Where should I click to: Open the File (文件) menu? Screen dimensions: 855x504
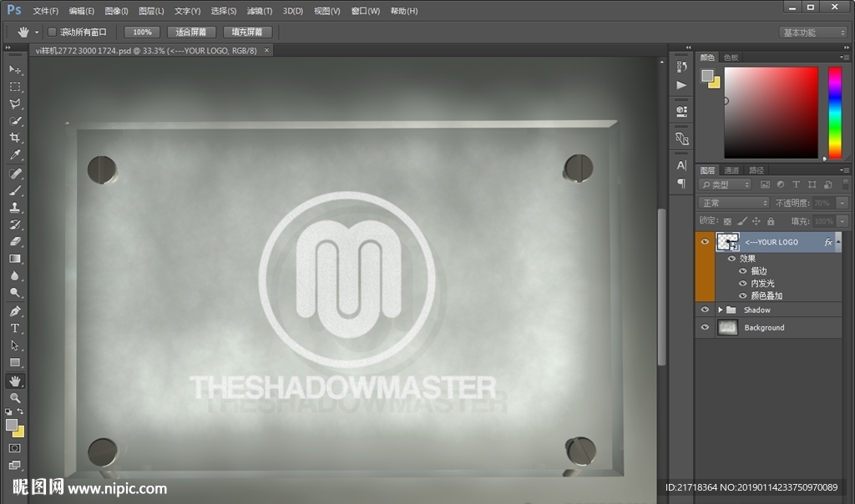click(x=45, y=11)
